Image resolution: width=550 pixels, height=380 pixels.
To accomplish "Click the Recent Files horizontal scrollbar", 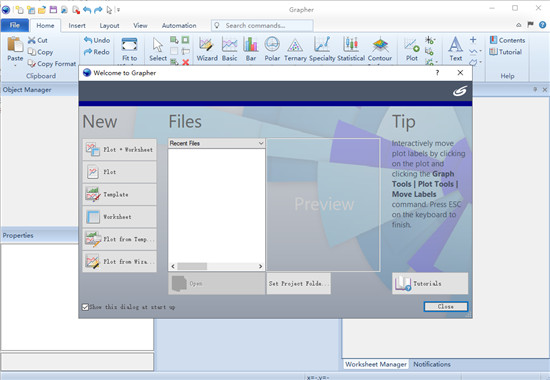I will 216,266.
